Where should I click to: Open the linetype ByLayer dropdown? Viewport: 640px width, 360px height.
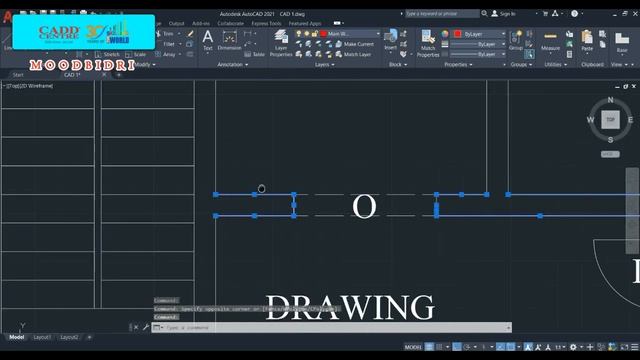pos(503,54)
